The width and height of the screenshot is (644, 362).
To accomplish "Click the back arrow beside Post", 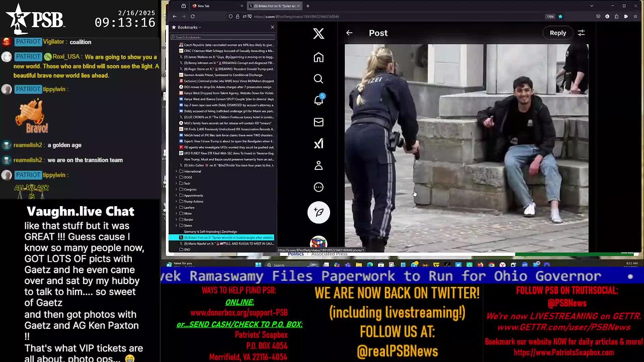I will 349,33.
